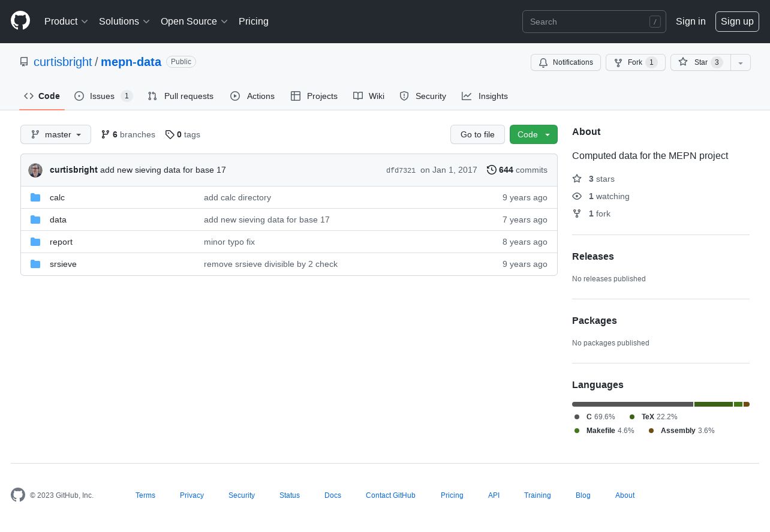Switch to the Code tab
The width and height of the screenshot is (770, 532).
[42, 96]
